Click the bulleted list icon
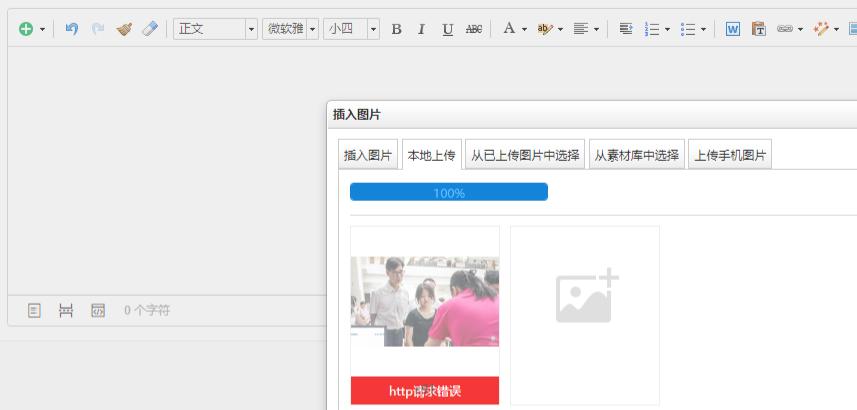This screenshot has width=857, height=410. point(688,29)
